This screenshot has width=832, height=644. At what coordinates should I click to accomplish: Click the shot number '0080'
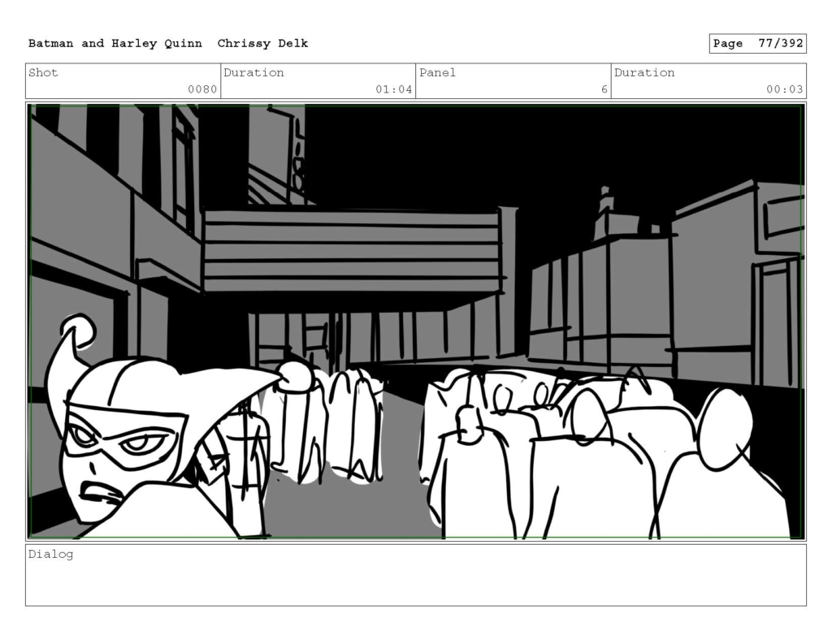click(x=202, y=89)
